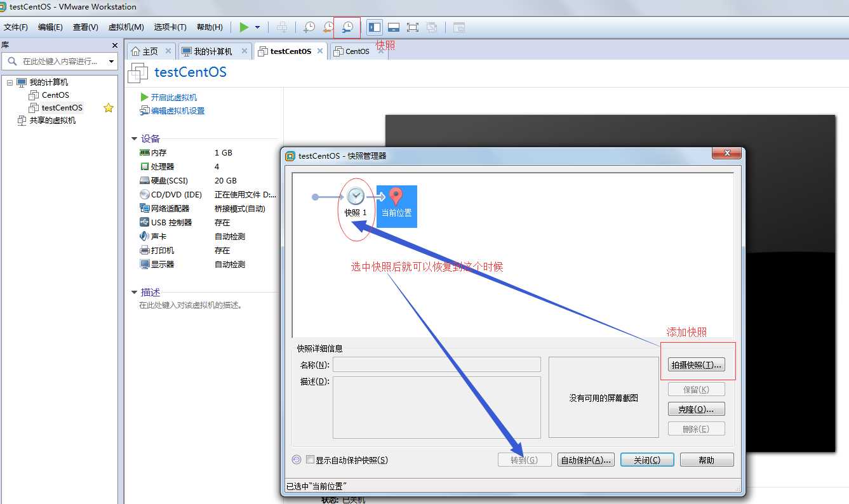849x504 pixels.
Task: Click the 内存 device row
Action: tap(208, 153)
